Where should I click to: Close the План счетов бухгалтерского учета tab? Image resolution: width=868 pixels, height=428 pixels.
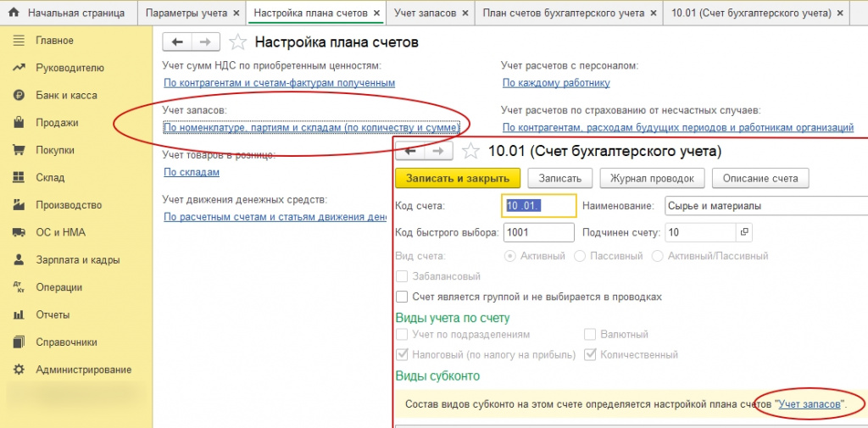point(654,13)
